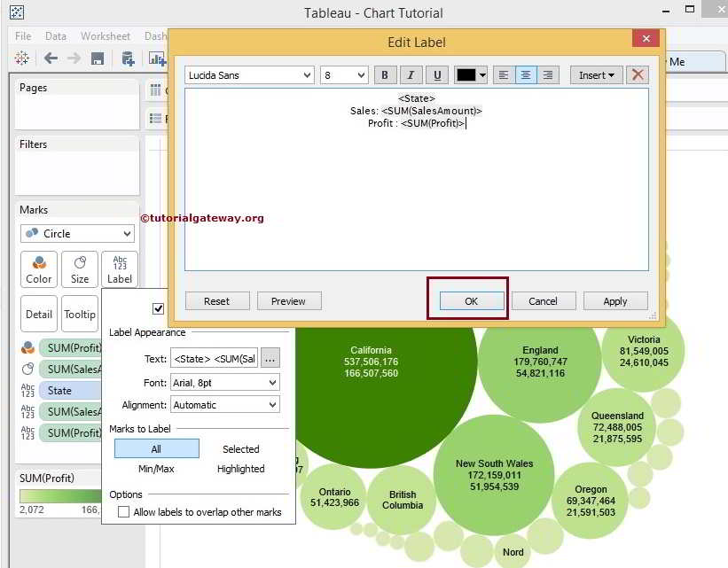The width and height of the screenshot is (728, 568).
Task: Click the Tableau start page icon
Action: (x=21, y=58)
